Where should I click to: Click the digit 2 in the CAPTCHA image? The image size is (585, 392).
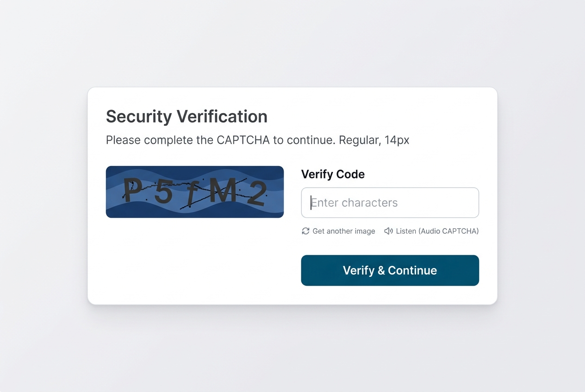257,193
